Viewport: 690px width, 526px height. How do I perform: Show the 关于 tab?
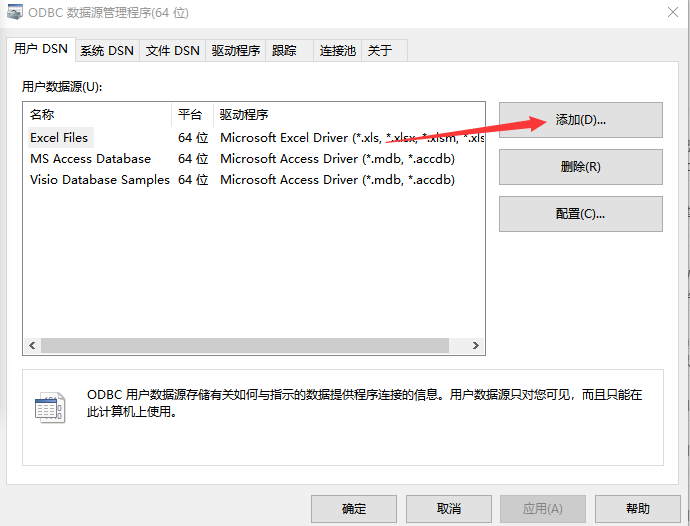tap(380, 51)
